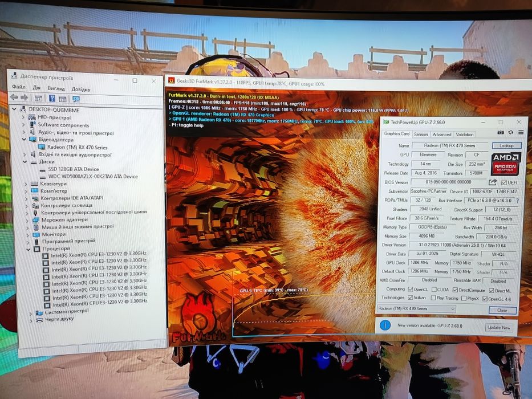Toggle the UEFI checkbox in GPU-Z
The image size is (532, 399).
click(x=504, y=182)
